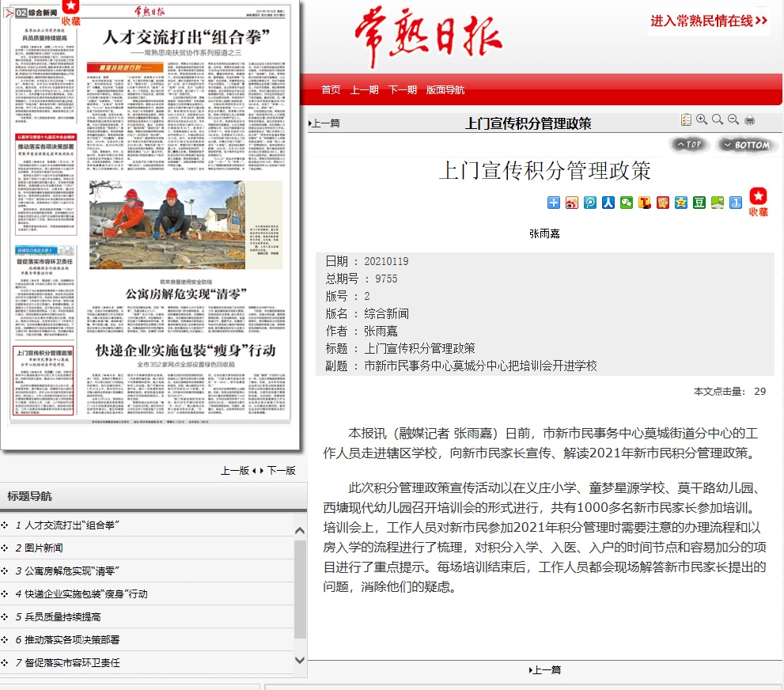
Task: Click 快递企业实施包装"瘦身"行动 headline in page thumbnail
Action: (186, 351)
